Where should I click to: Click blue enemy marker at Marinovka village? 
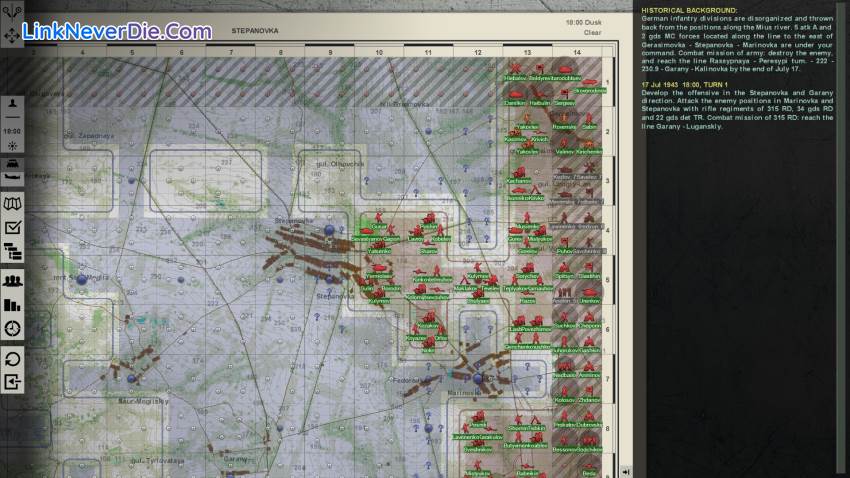478,379
